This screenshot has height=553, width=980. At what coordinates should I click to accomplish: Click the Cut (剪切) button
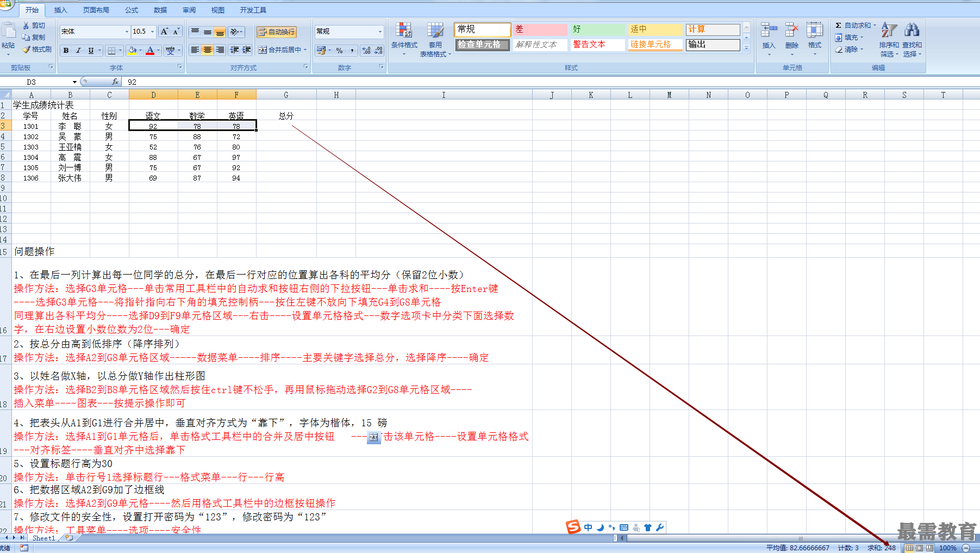[34, 26]
